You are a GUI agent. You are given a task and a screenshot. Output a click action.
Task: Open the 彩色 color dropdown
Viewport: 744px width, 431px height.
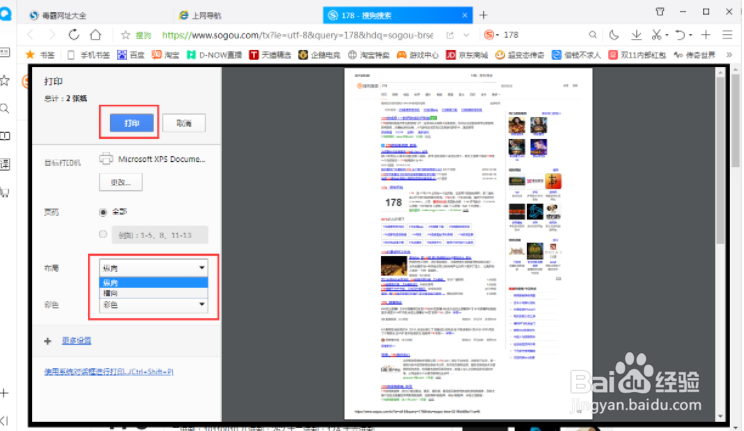[x=153, y=305]
